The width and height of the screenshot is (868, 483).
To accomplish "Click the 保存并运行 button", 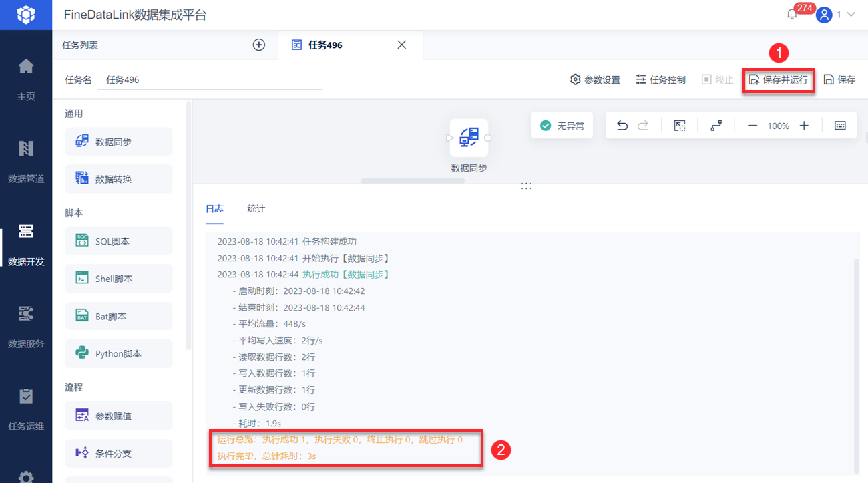I will click(x=779, y=79).
